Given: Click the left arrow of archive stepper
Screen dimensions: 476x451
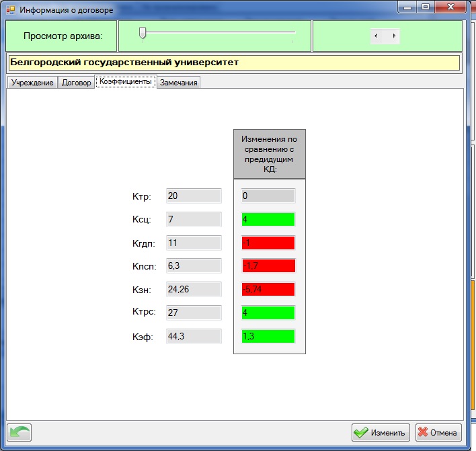Looking at the screenshot, I should 376,36.
